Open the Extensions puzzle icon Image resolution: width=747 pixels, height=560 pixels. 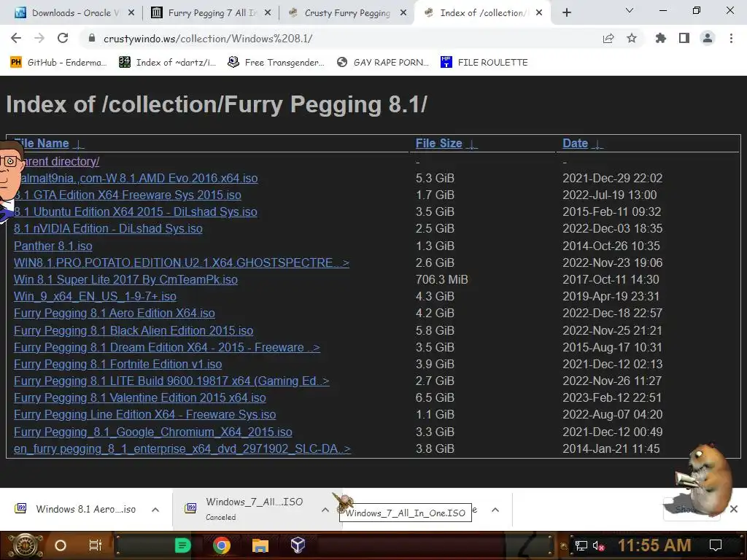[661, 38]
